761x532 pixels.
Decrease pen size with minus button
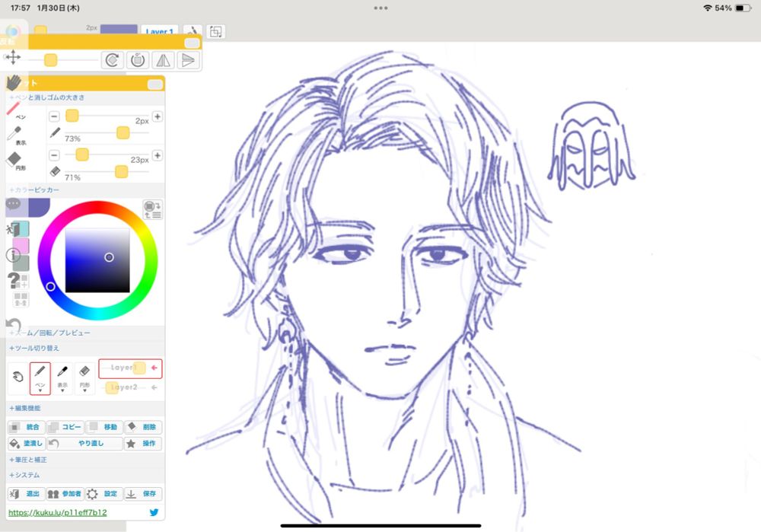[x=54, y=116]
